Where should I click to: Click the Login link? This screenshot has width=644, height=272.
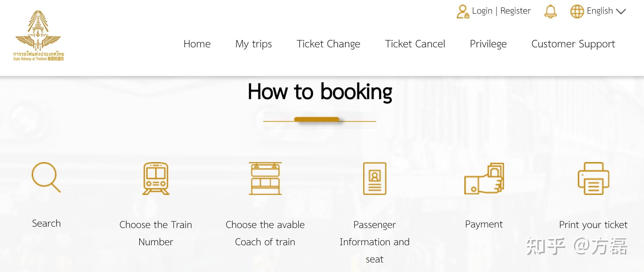coord(482,11)
